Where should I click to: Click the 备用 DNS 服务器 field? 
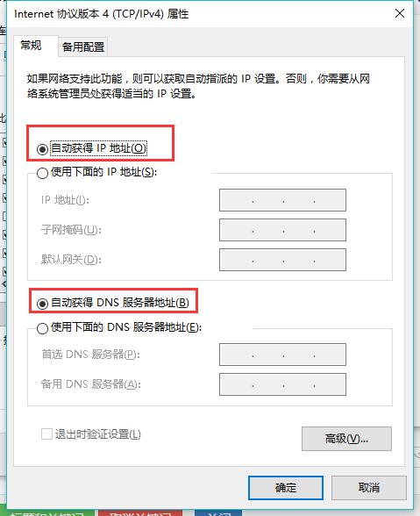pos(282,384)
